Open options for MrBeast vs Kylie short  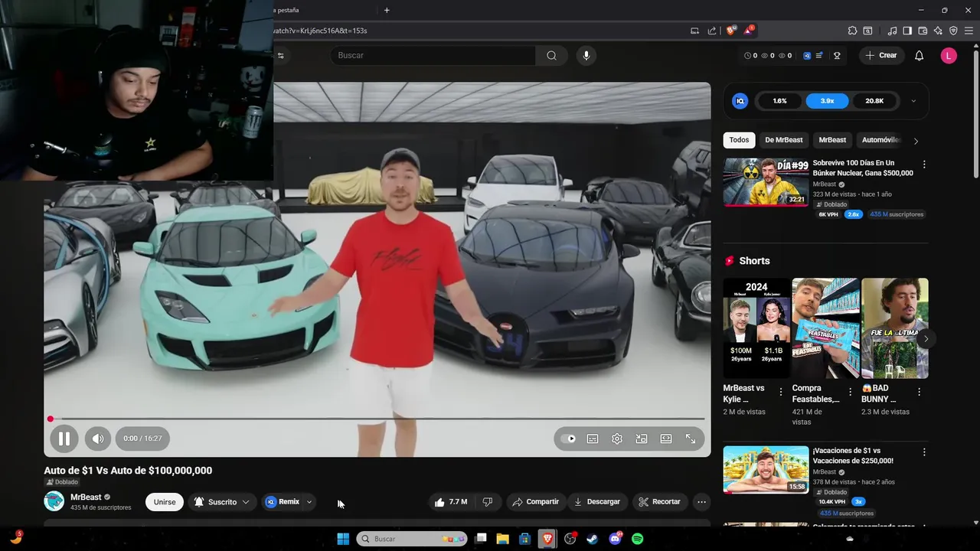(x=781, y=392)
